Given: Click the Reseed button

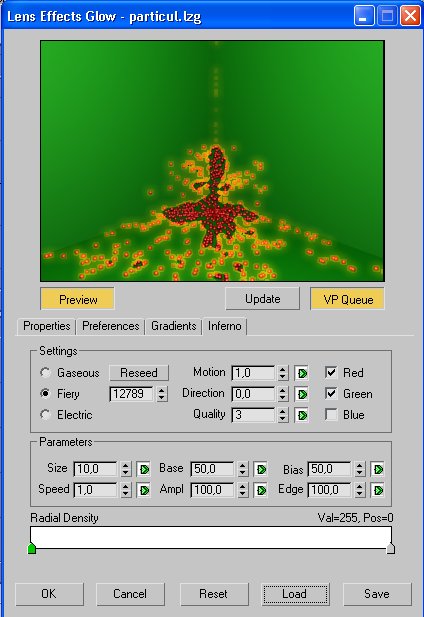Looking at the screenshot, I should point(139,373).
